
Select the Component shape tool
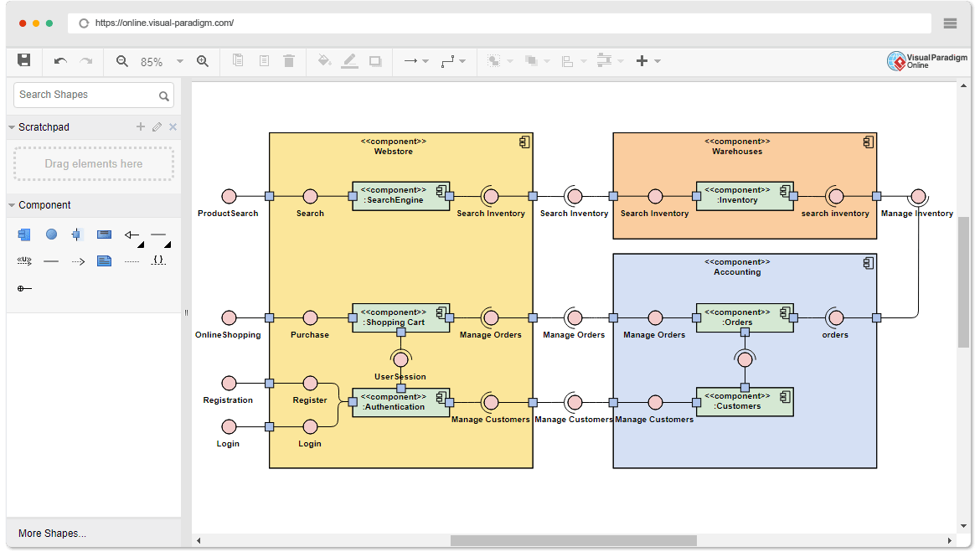click(23, 235)
